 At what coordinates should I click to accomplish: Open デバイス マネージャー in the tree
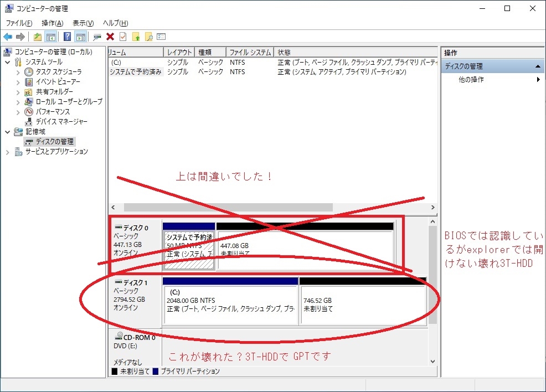click(61, 121)
